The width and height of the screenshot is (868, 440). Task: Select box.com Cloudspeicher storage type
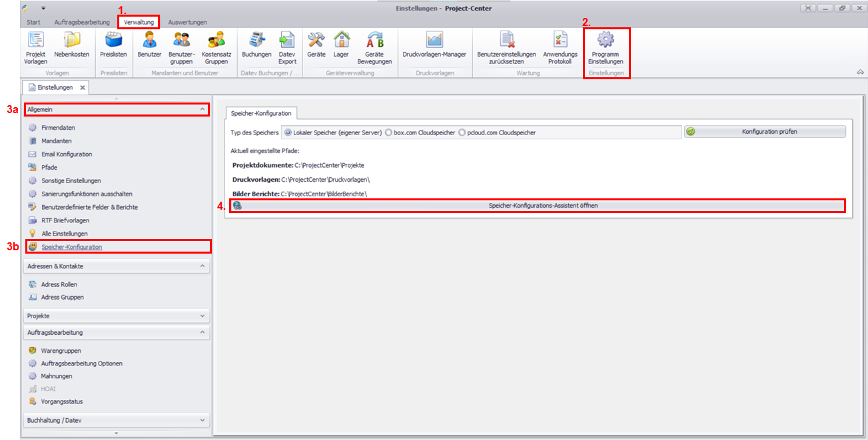click(x=389, y=132)
